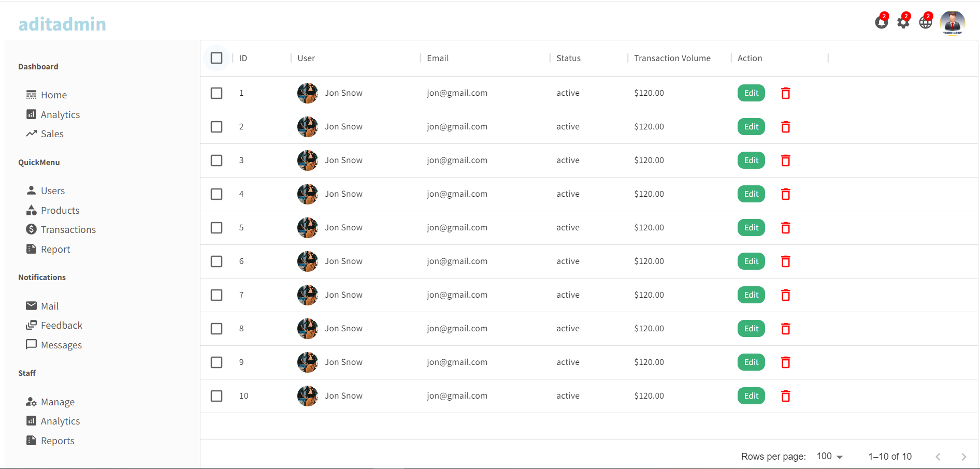Check the select-all checkbox in table header

point(217,58)
